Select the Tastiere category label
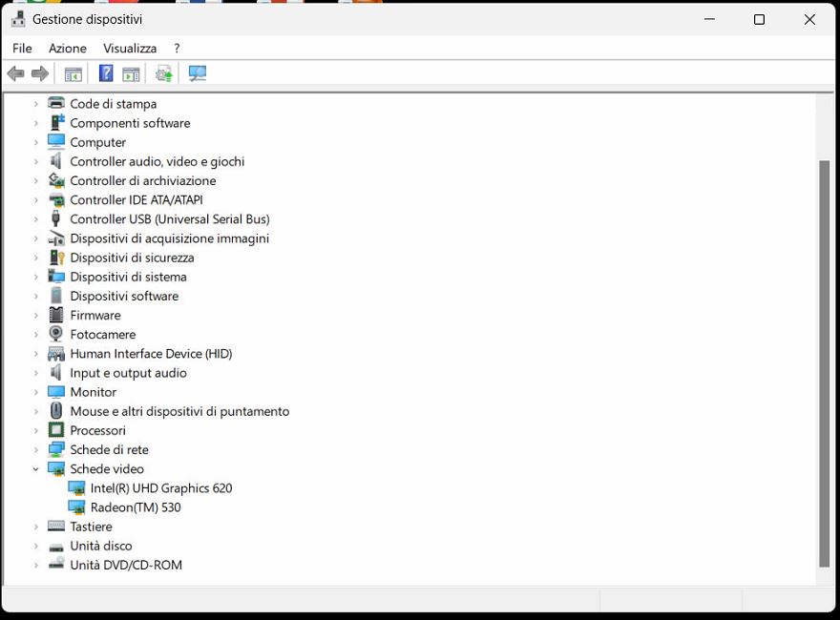The width and height of the screenshot is (840, 620). (x=91, y=527)
